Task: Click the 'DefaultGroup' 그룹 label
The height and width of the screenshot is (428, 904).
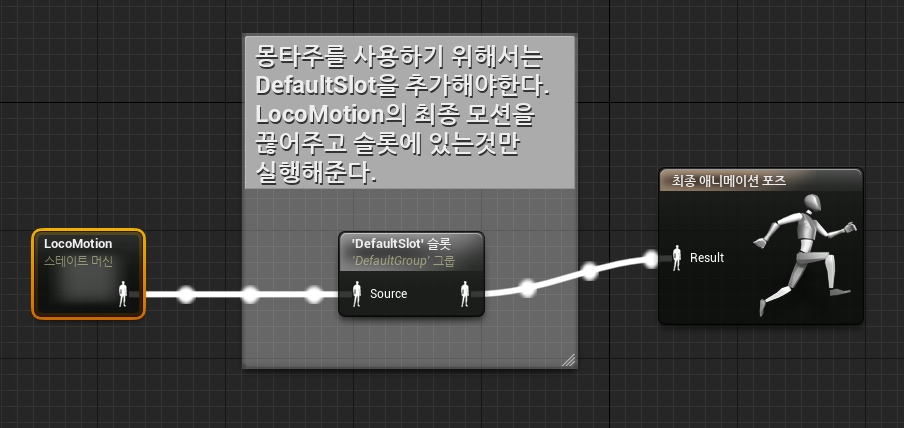Action: 403,261
